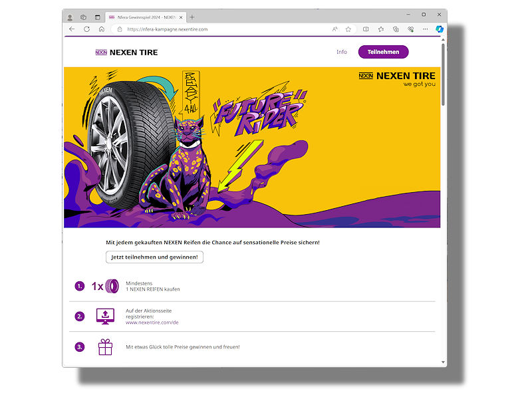
Task: Maximize the browser window
Action: (x=424, y=14)
